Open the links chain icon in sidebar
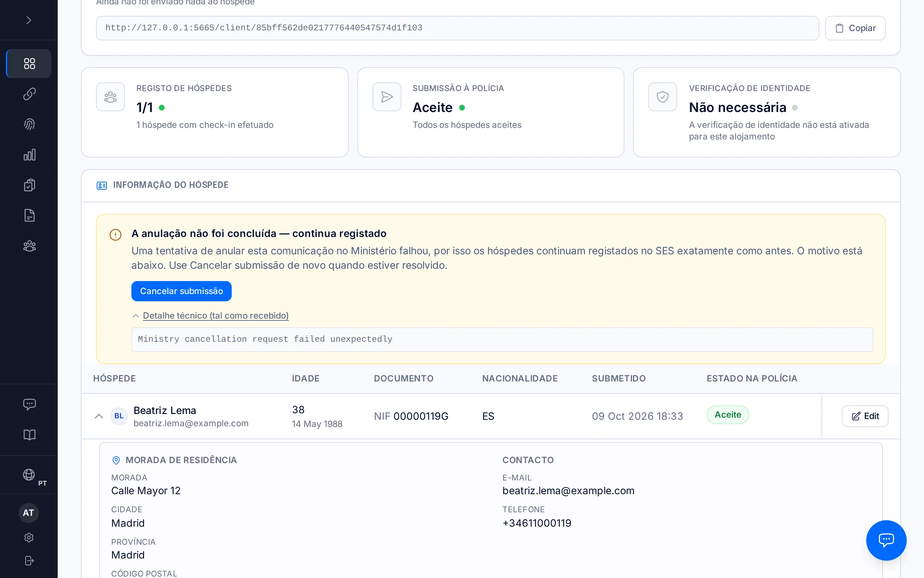The image size is (924, 578). pyautogui.click(x=29, y=94)
